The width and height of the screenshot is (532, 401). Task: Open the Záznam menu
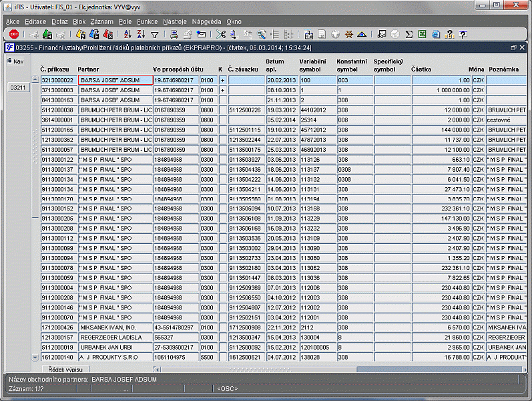(x=101, y=22)
